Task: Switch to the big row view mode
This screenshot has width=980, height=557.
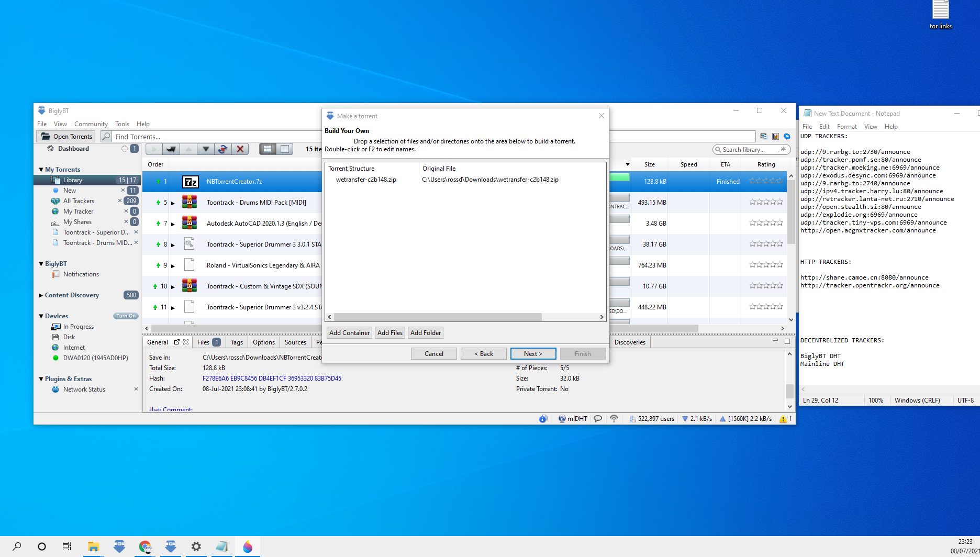Action: 268,149
